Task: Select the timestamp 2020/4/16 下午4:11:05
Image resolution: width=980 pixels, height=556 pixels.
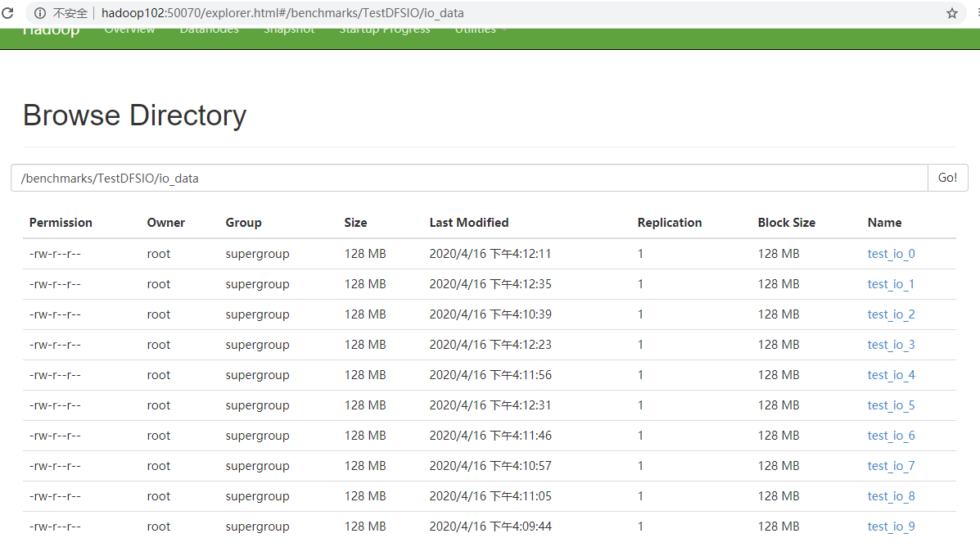Action: [x=490, y=496]
